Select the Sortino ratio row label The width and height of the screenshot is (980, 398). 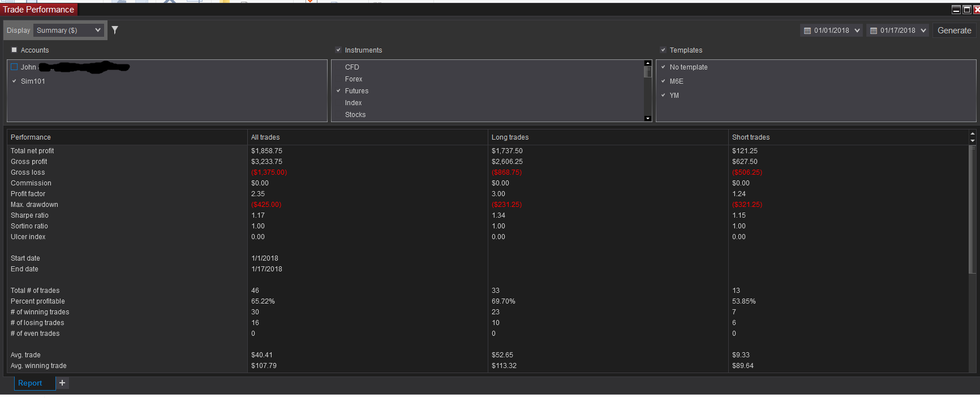tap(29, 226)
